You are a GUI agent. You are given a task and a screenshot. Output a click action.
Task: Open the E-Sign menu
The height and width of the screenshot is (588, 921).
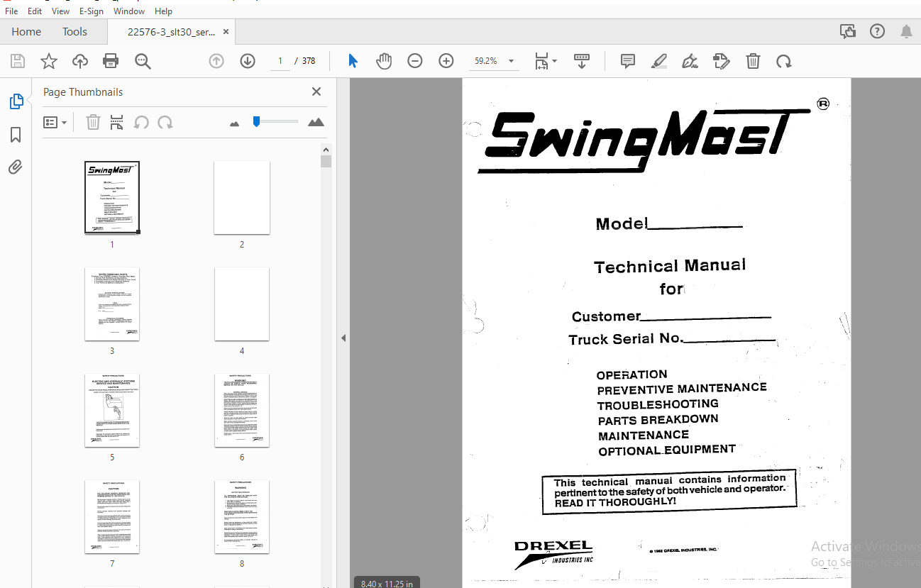91,11
